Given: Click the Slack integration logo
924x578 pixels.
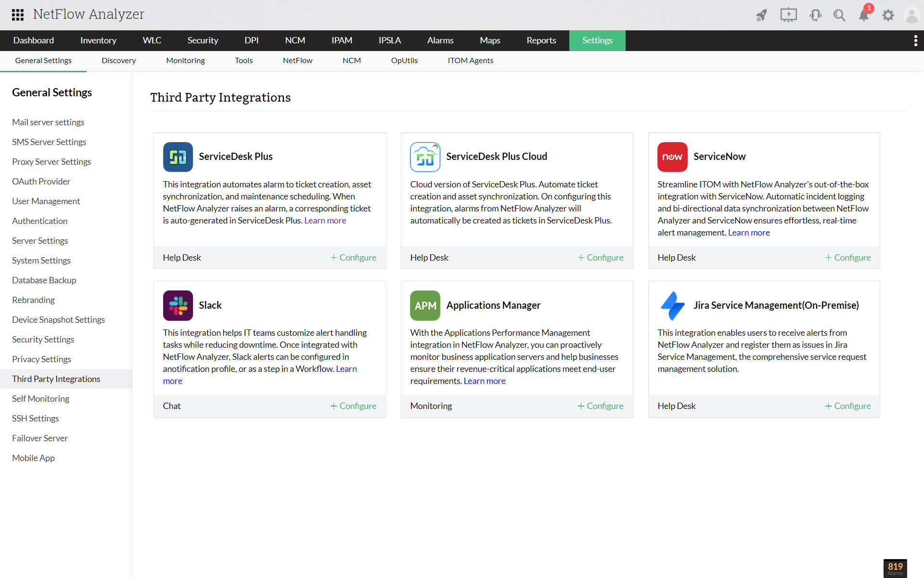Looking at the screenshot, I should [x=178, y=305].
